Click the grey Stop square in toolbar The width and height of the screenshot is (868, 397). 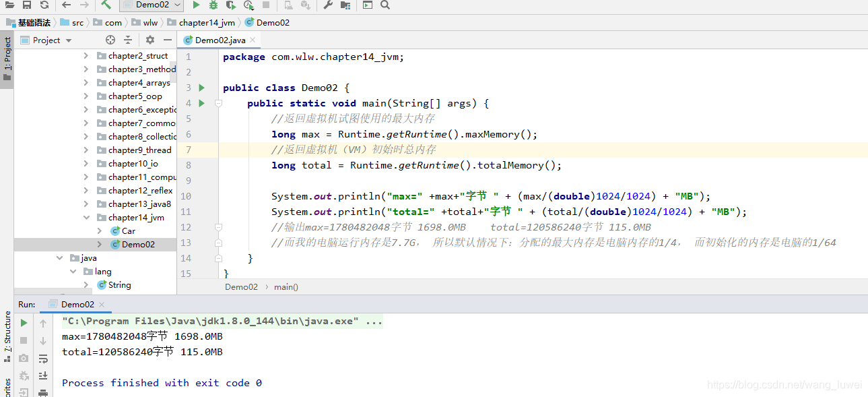coord(266,5)
